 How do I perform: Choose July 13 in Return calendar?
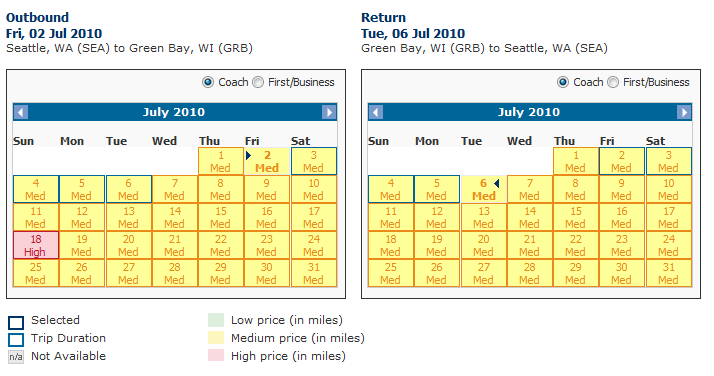click(484, 217)
